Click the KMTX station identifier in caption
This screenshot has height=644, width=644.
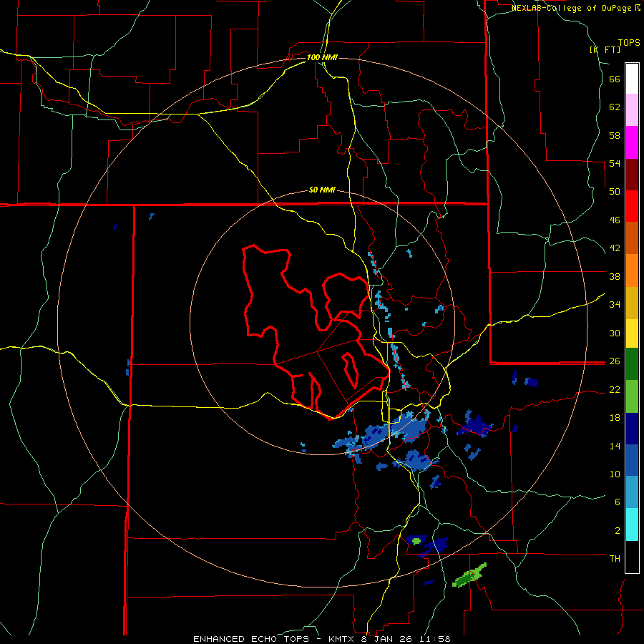tap(342, 639)
